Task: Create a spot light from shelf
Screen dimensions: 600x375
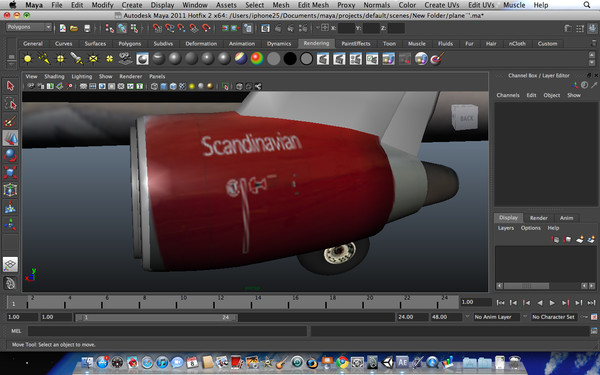Action: point(77,59)
